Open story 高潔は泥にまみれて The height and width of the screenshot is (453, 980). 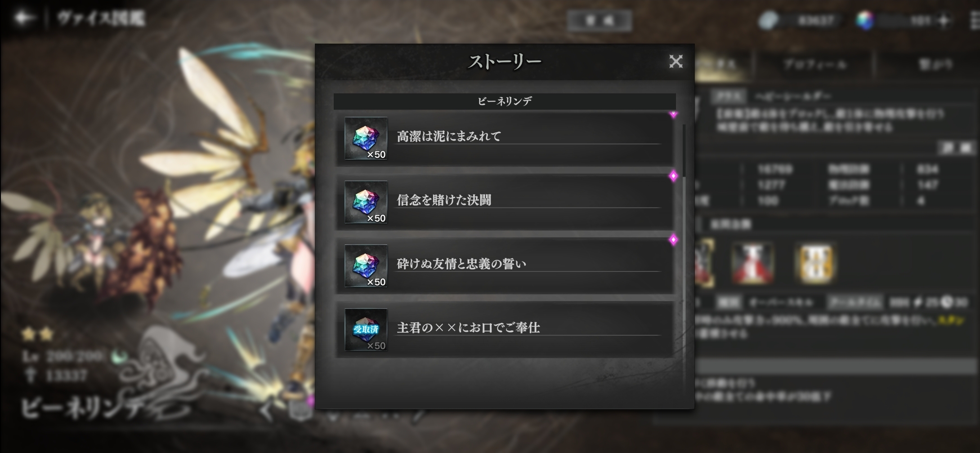pyautogui.click(x=505, y=138)
